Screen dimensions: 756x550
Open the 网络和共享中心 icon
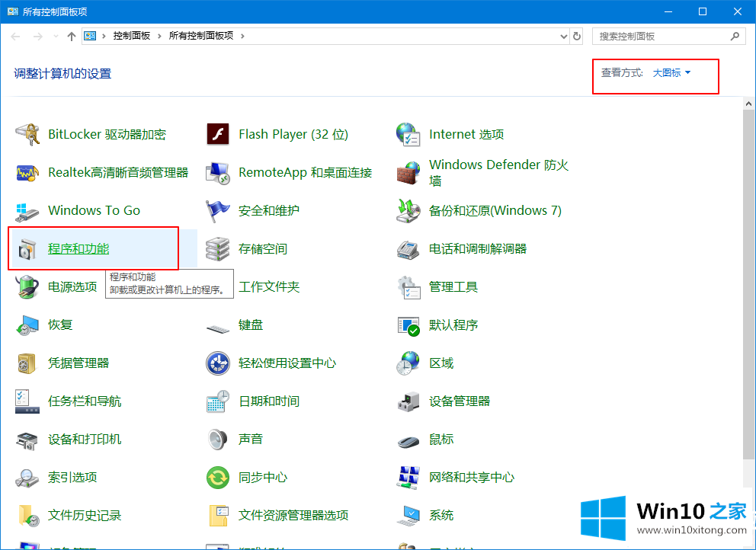click(x=408, y=477)
